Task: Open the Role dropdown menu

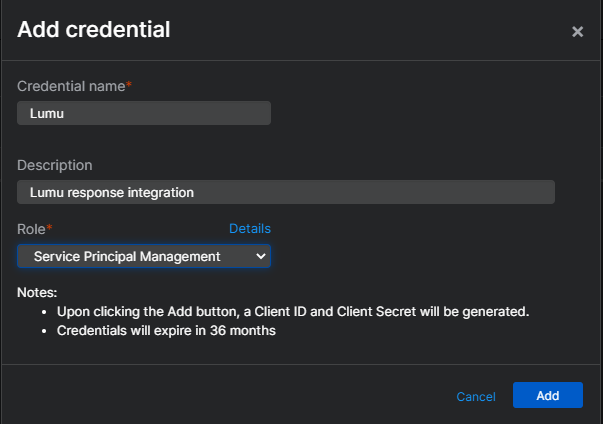Action: tap(144, 257)
